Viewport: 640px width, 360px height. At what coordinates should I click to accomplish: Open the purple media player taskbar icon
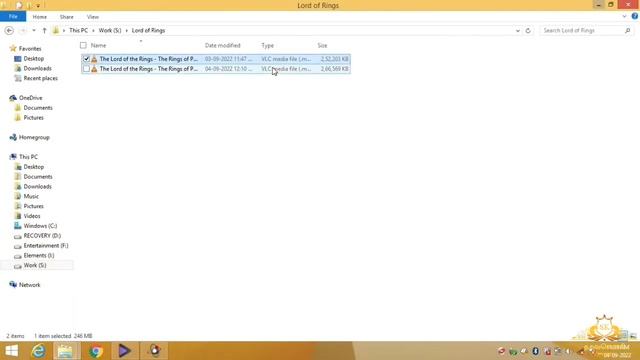(x=124, y=351)
